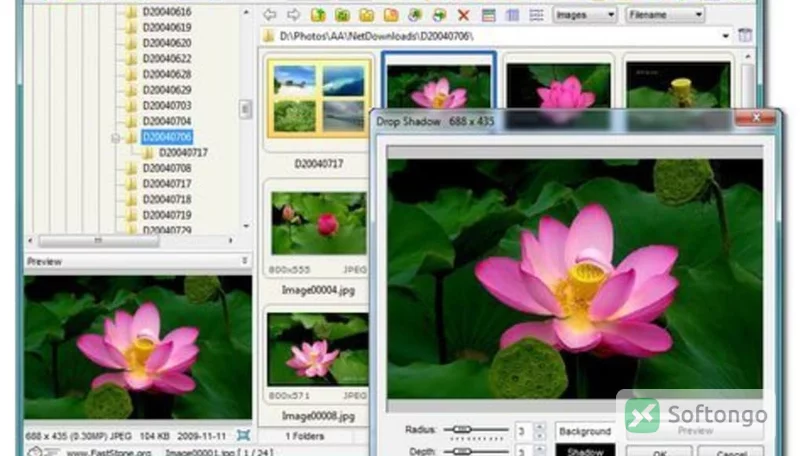Screen dimensions: 800x456
Task: Select the selected pink lotus thumbnail in top row
Action: coord(439,81)
